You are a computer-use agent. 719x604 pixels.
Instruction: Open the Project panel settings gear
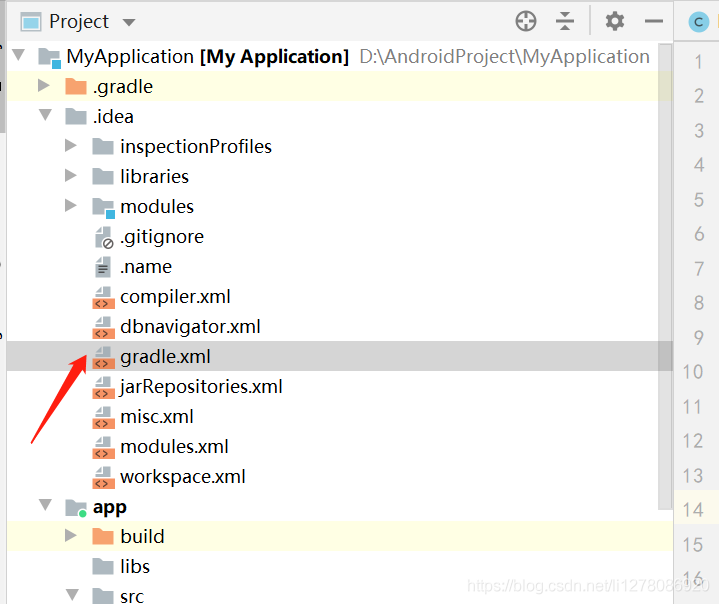(615, 21)
